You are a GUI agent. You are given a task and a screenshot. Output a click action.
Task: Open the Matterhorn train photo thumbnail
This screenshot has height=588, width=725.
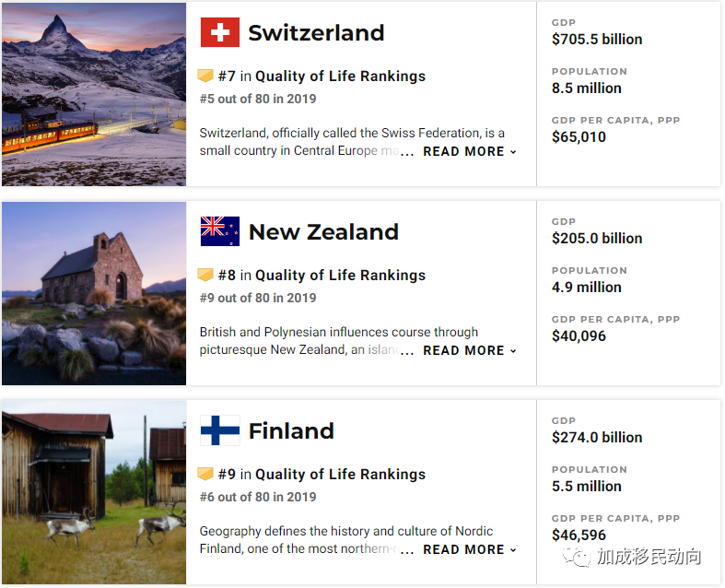click(x=94, y=94)
